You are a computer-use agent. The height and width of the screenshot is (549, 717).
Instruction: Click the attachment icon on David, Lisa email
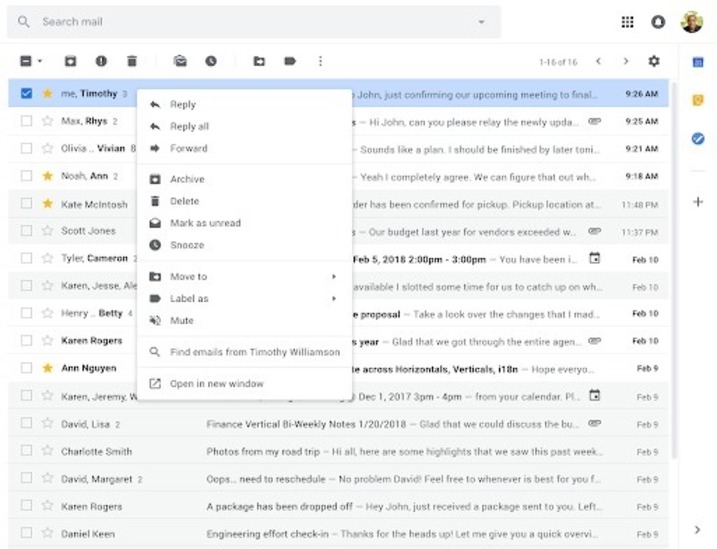[594, 423]
